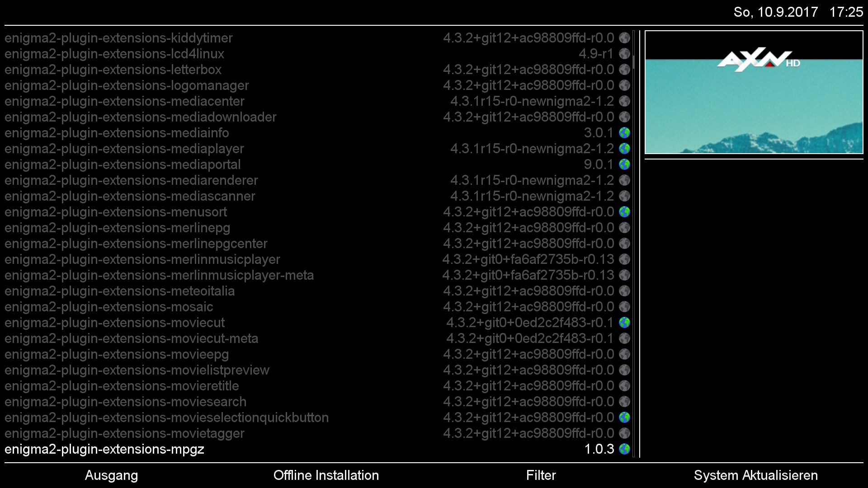This screenshot has width=868, height=488.
Task: Click version 9.0.1 of mediaportal
Action: (599, 164)
